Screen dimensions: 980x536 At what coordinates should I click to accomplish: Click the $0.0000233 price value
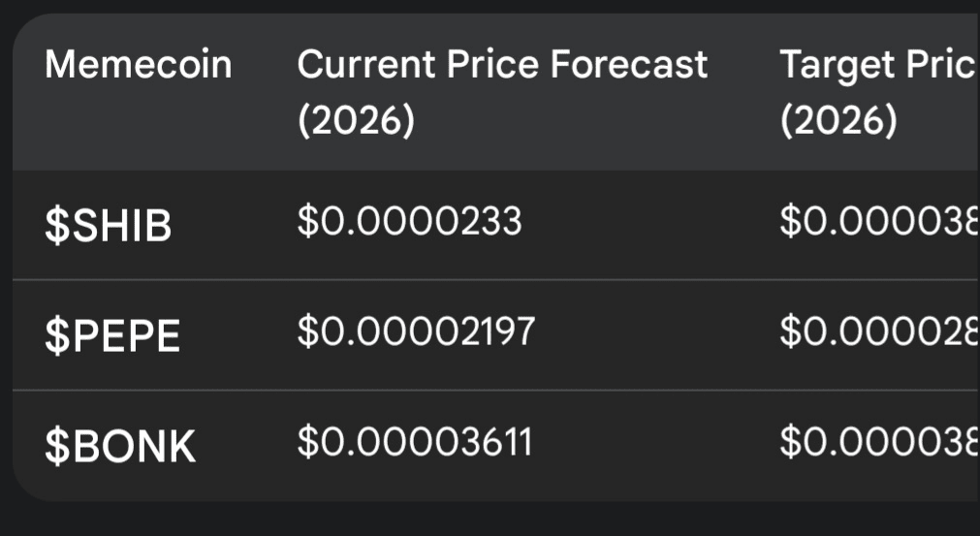coord(409,222)
